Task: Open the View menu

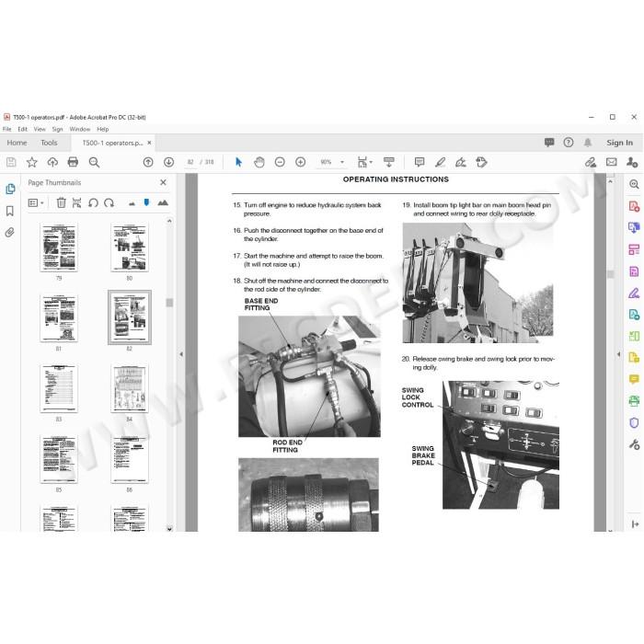Action: (x=40, y=129)
